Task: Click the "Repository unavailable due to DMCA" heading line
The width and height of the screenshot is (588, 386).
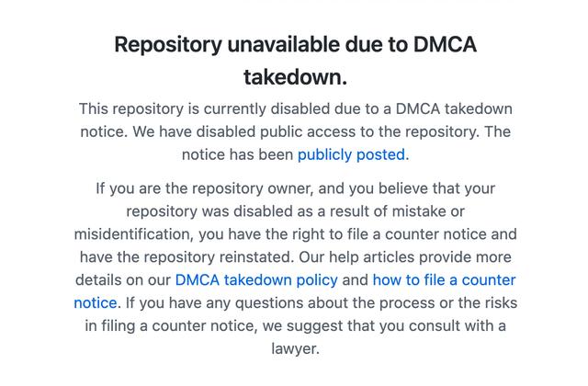Action: (295, 45)
